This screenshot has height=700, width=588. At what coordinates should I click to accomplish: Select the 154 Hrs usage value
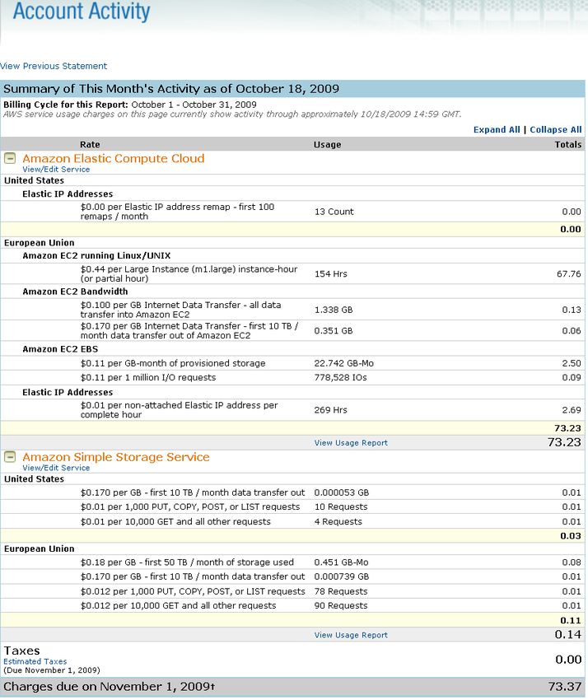pyautogui.click(x=331, y=273)
